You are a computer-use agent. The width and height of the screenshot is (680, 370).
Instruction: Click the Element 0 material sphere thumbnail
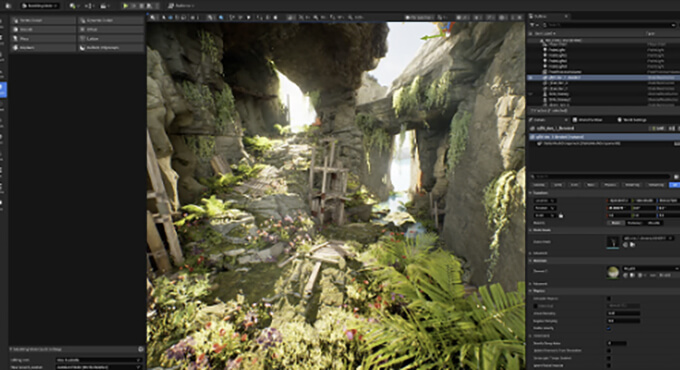point(613,272)
